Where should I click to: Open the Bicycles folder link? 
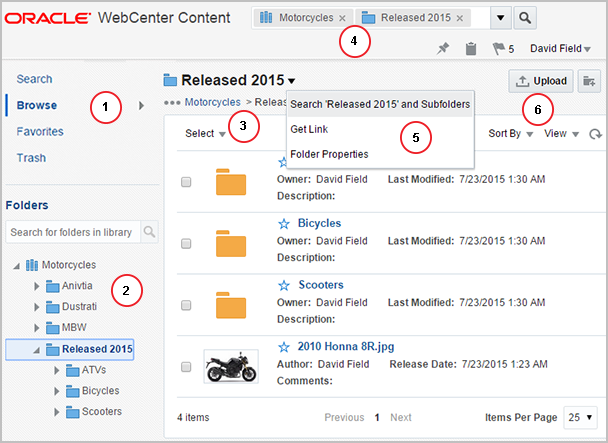[x=320, y=223]
